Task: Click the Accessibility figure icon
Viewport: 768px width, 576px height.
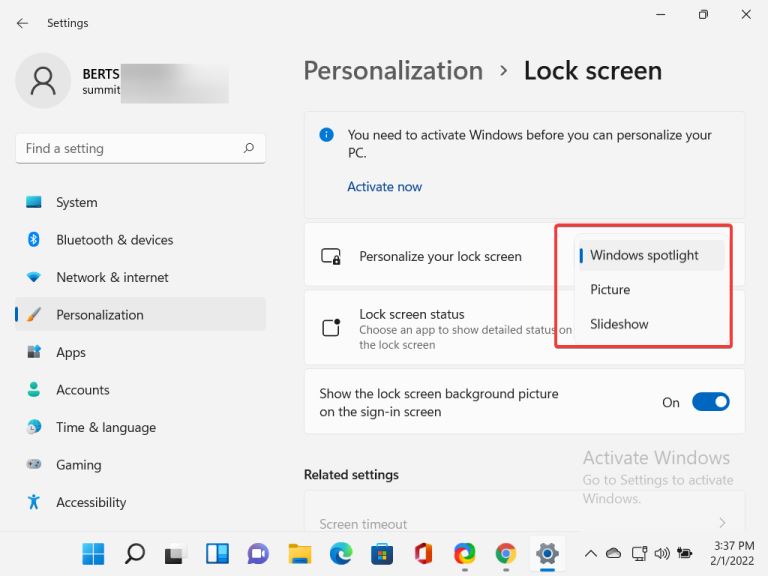Action: [34, 502]
